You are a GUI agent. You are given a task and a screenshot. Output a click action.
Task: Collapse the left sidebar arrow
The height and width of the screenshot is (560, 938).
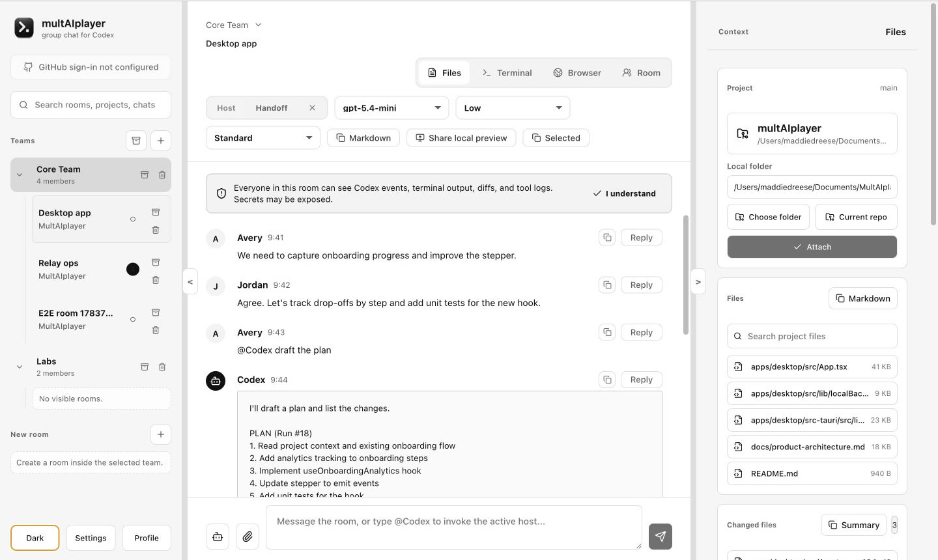[x=190, y=282]
